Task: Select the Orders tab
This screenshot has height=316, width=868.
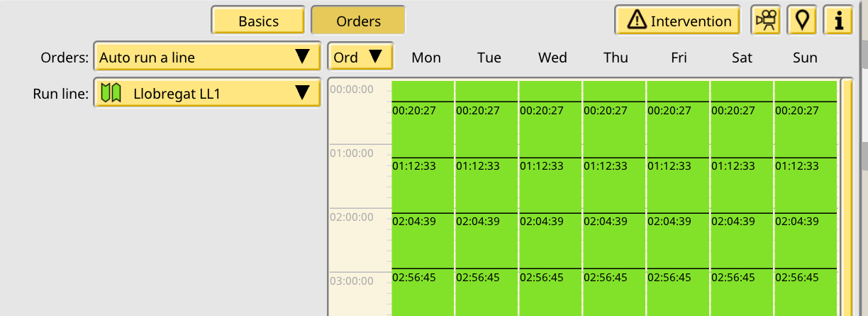Action: point(358,21)
